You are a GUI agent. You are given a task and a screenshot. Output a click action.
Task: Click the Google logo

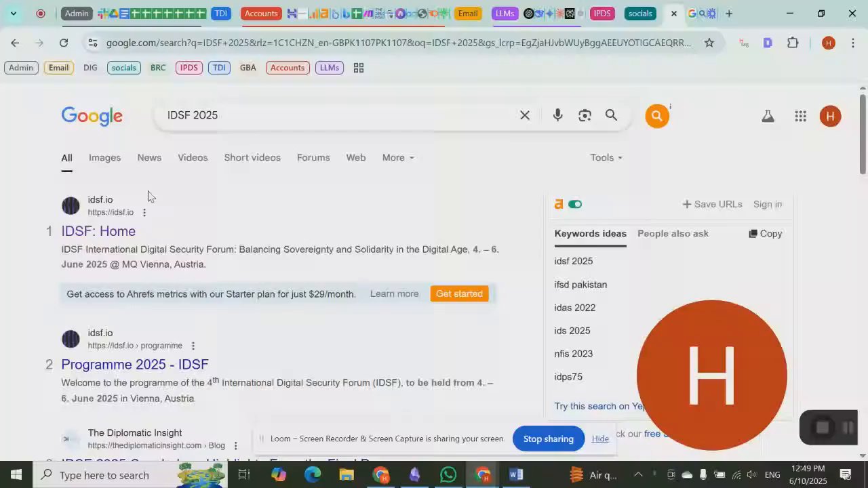coord(92,116)
